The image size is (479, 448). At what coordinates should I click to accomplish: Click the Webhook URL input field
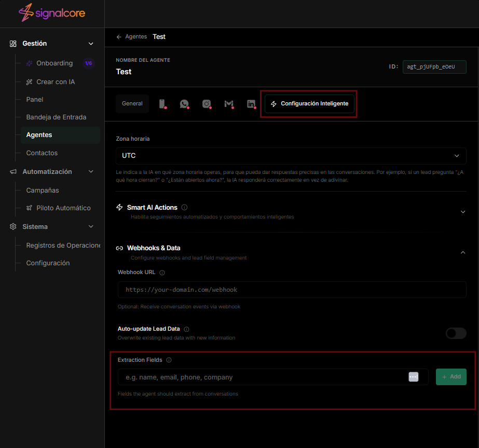292,290
